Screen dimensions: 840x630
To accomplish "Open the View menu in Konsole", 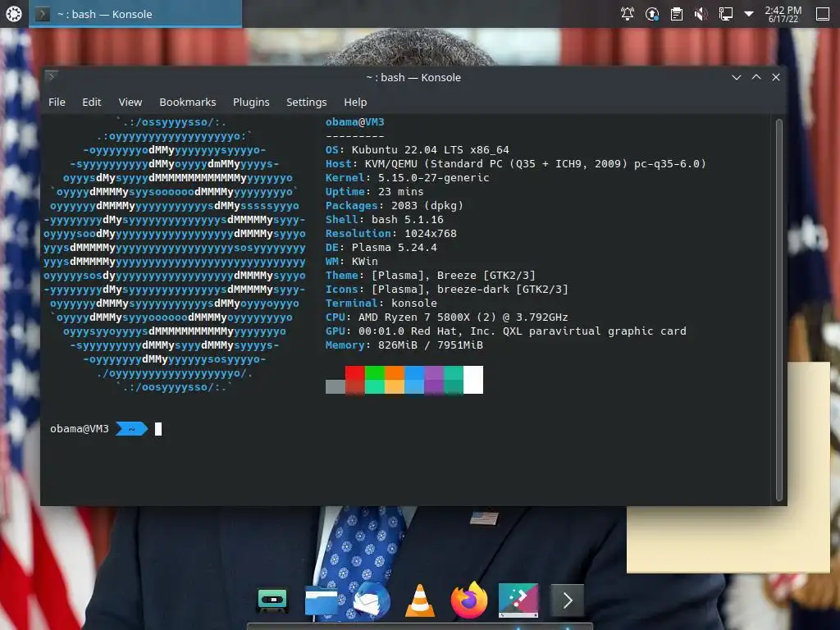I will pyautogui.click(x=130, y=102).
